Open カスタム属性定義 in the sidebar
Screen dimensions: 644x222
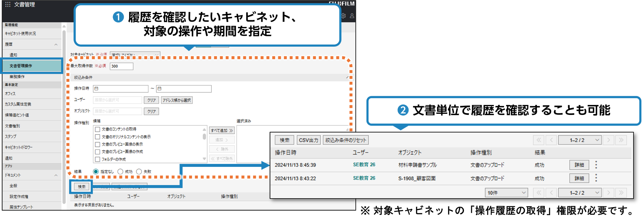point(32,104)
